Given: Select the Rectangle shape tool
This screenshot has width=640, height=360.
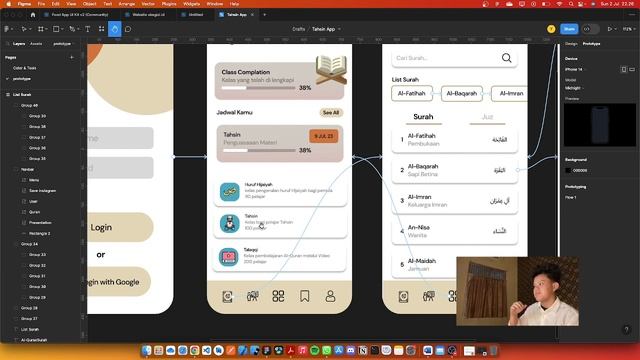Looking at the screenshot, I should click(x=56, y=29).
